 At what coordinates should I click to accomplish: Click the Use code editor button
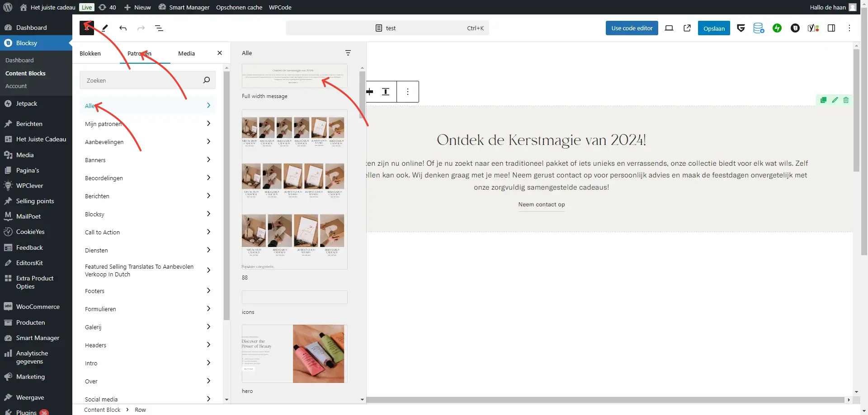coord(632,28)
